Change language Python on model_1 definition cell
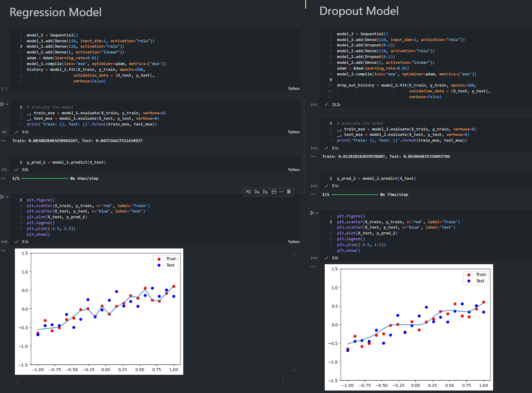This screenshot has height=393, width=532. (x=294, y=89)
